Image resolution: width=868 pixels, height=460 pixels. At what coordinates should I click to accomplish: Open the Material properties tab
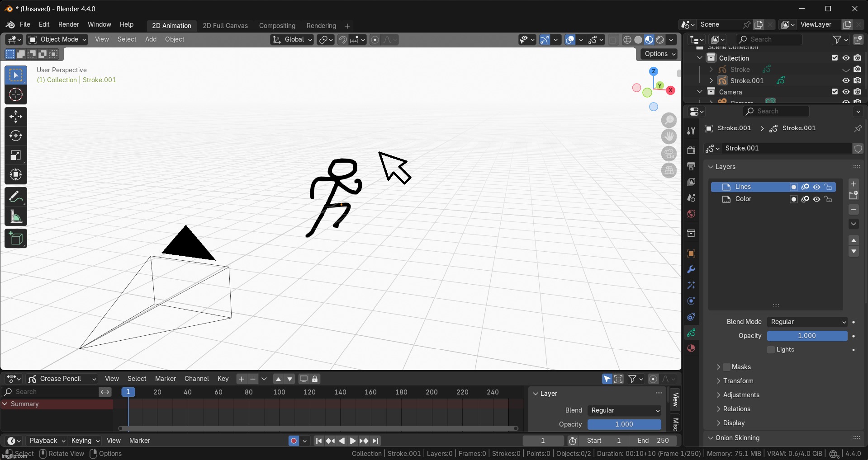tap(691, 348)
